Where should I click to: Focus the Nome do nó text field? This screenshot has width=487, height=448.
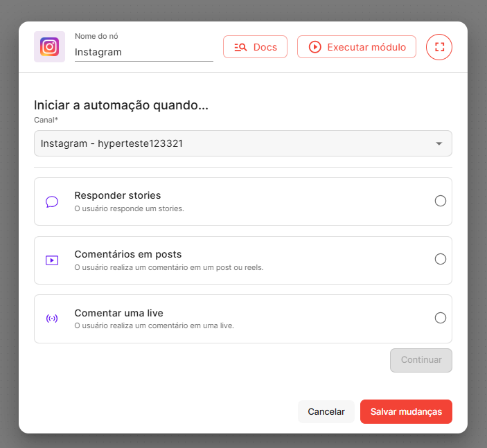[x=143, y=52]
